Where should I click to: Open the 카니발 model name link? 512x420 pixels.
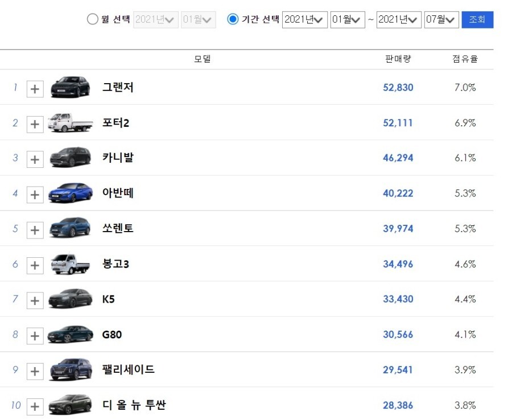click(x=118, y=158)
